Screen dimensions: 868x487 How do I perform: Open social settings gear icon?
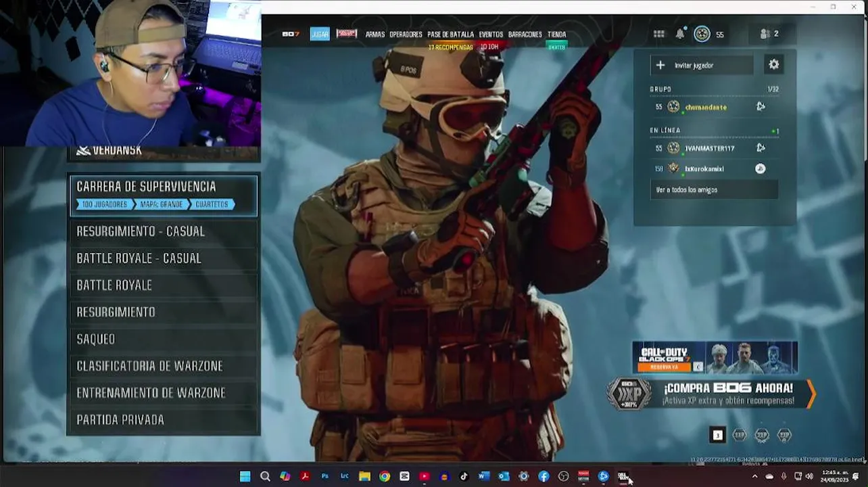(774, 65)
